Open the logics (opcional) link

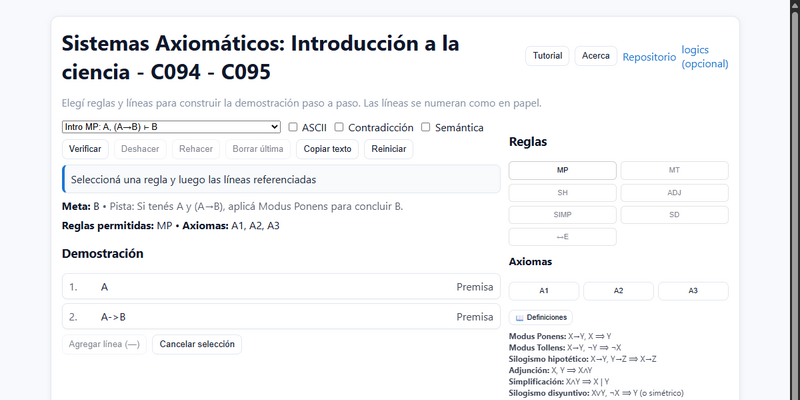click(704, 57)
